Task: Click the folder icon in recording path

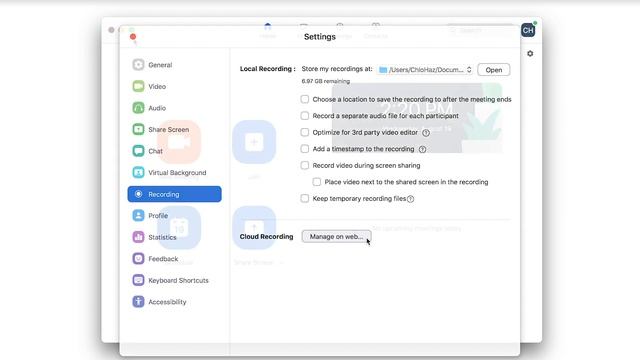Action: 382,70
